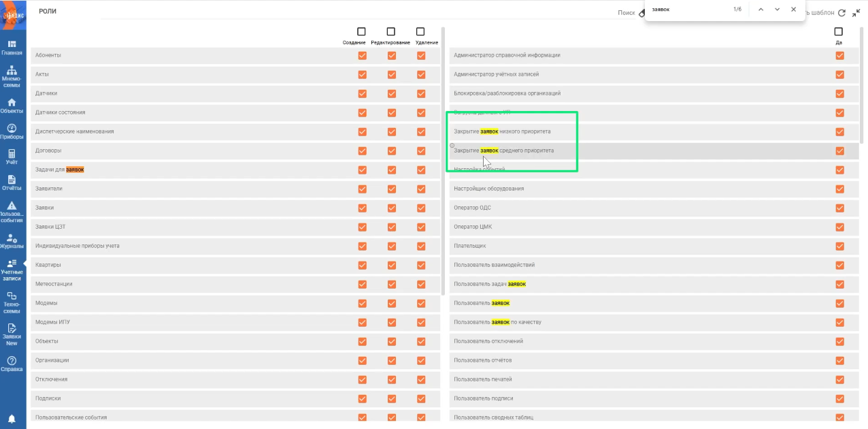Open Главная in the sidebar menu
Viewport: 868px width, 429px height.
click(x=12, y=48)
